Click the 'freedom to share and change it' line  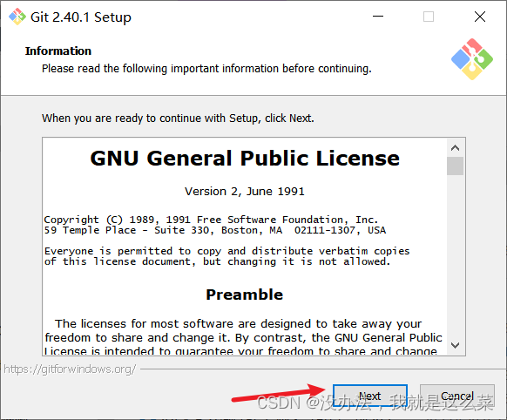tap(243, 337)
